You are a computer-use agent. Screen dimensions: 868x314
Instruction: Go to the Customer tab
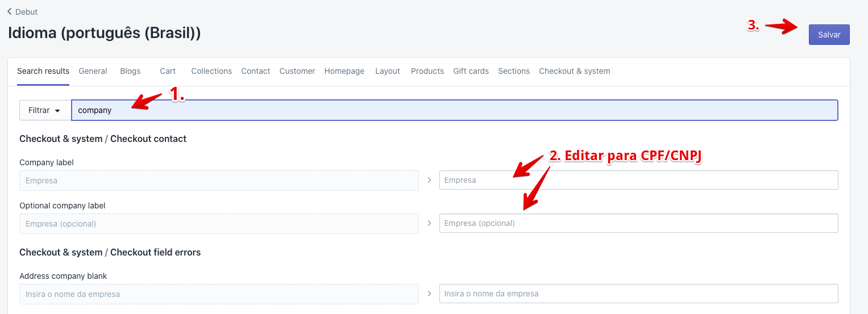pyautogui.click(x=297, y=71)
